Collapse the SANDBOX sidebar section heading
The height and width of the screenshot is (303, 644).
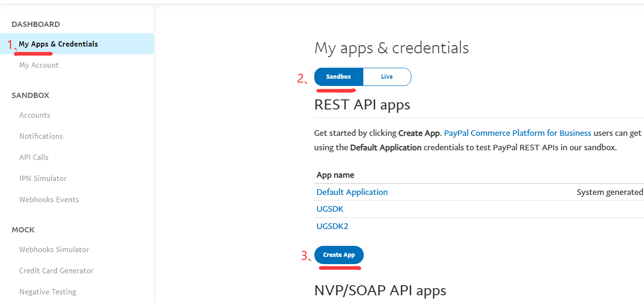click(x=30, y=96)
